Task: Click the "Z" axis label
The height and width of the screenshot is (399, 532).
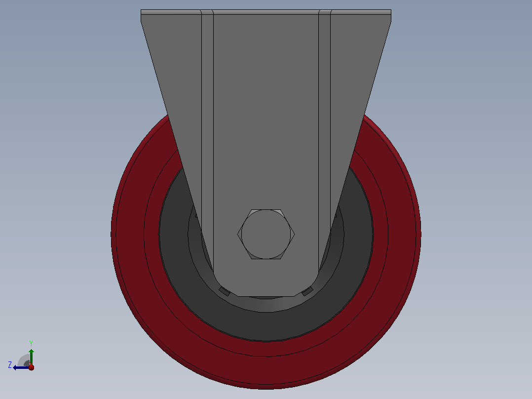Action: point(10,365)
